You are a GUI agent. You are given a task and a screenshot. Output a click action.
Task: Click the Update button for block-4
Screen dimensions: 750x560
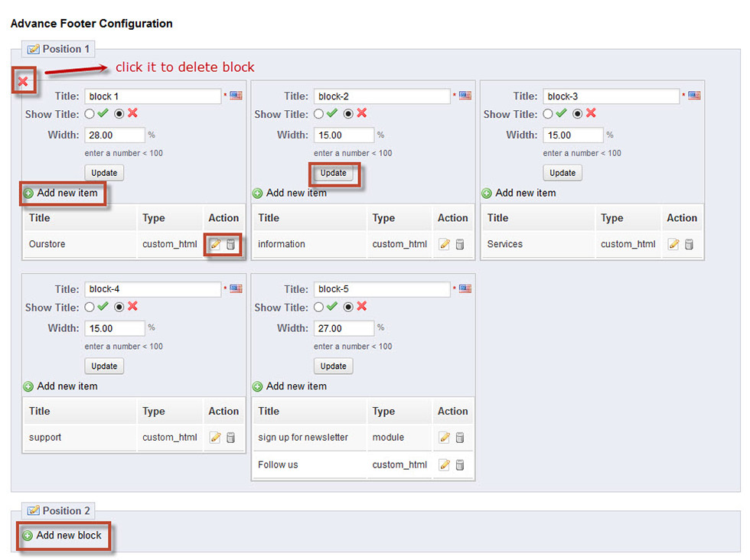pos(104,366)
